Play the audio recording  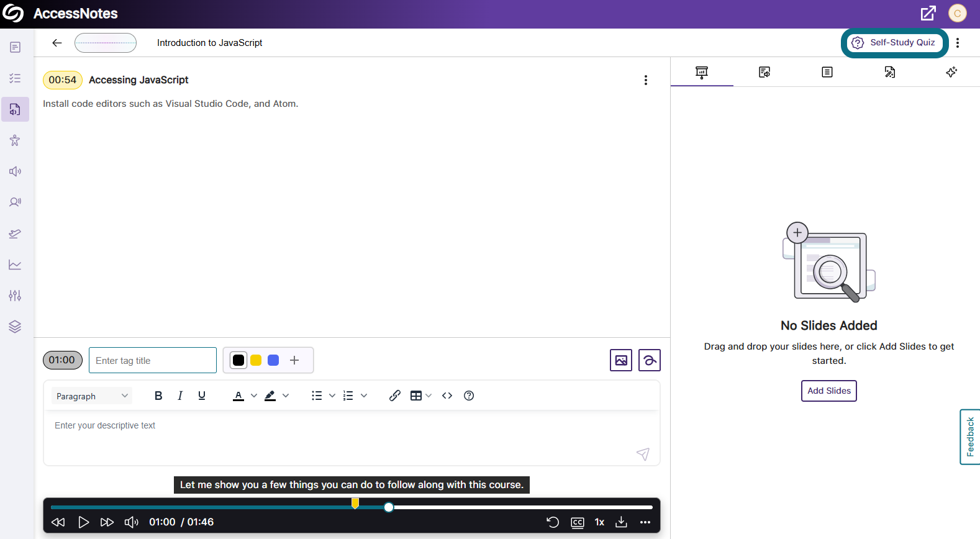(83, 522)
